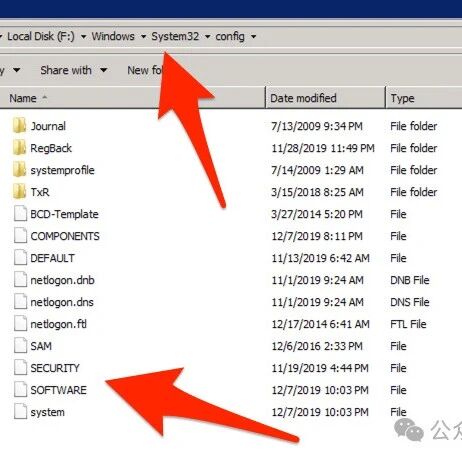This screenshot has height=462, width=462.
Task: Sort by the Name column header
Action: (x=23, y=98)
